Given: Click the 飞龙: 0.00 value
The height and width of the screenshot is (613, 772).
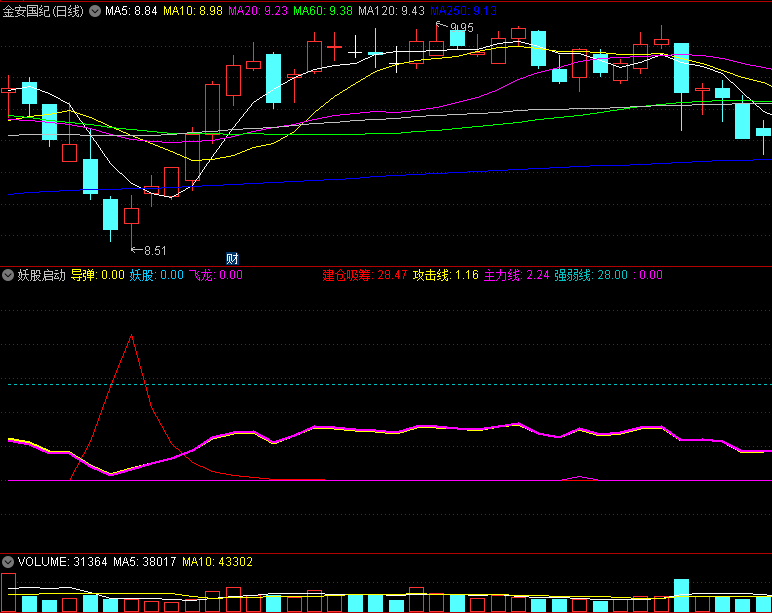Looking at the screenshot, I should (x=216, y=275).
